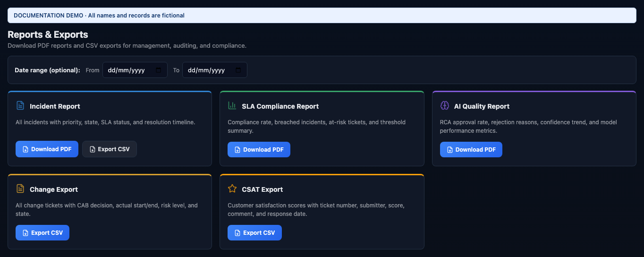This screenshot has width=644, height=257.
Task: Click the Change Export description text
Action: click(107, 209)
